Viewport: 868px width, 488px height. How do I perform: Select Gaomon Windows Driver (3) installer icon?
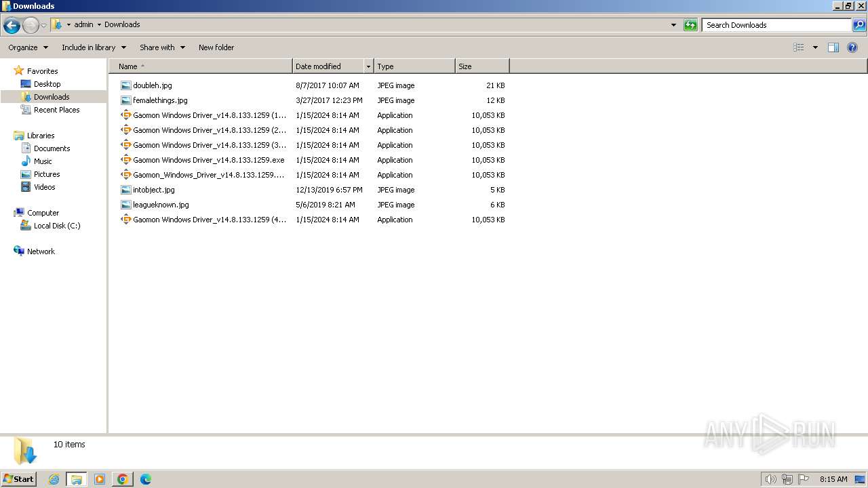pos(125,145)
